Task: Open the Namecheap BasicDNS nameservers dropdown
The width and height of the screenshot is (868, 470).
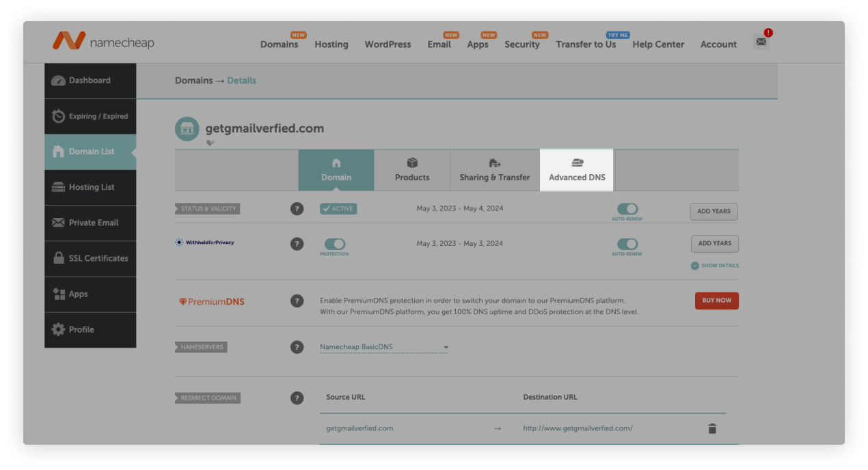Action: (384, 347)
